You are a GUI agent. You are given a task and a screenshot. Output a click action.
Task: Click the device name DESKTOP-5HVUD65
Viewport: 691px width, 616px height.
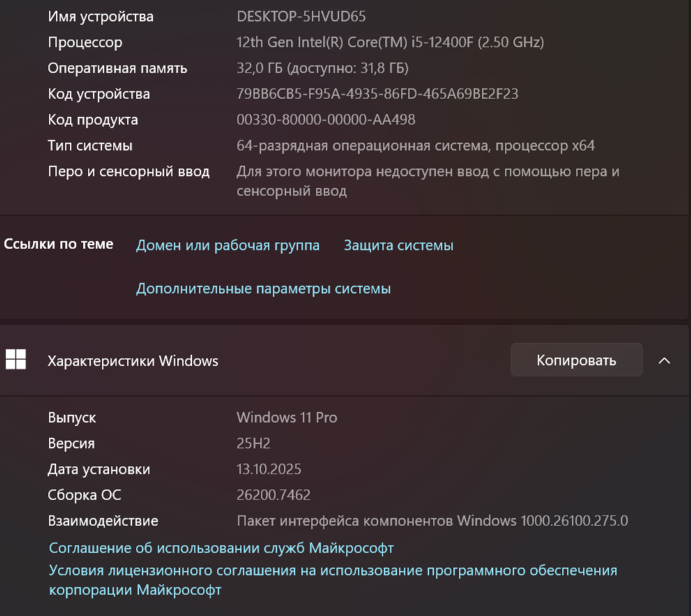click(x=301, y=16)
